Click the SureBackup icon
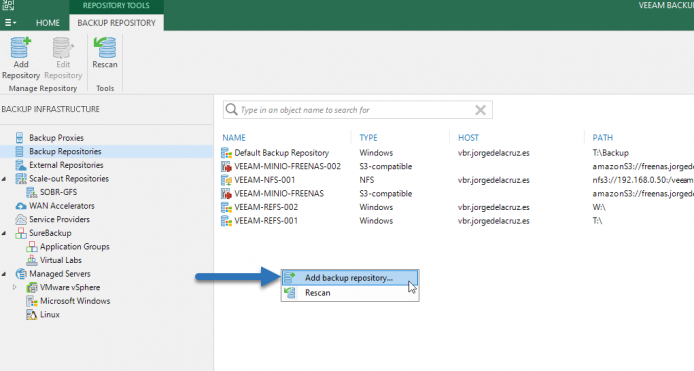Screen dimensions: 694x371 (x=20, y=233)
